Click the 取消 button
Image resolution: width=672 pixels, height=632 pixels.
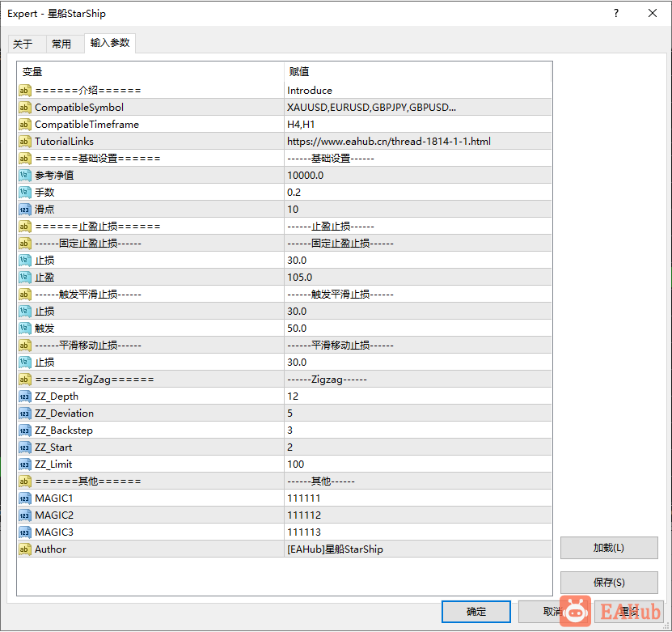[x=552, y=612]
